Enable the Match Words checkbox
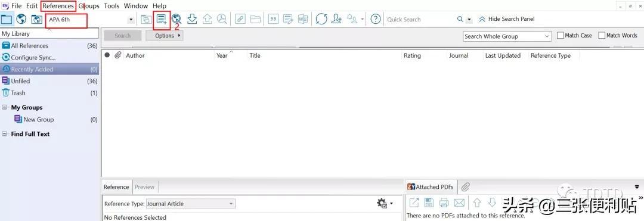 [x=602, y=36]
